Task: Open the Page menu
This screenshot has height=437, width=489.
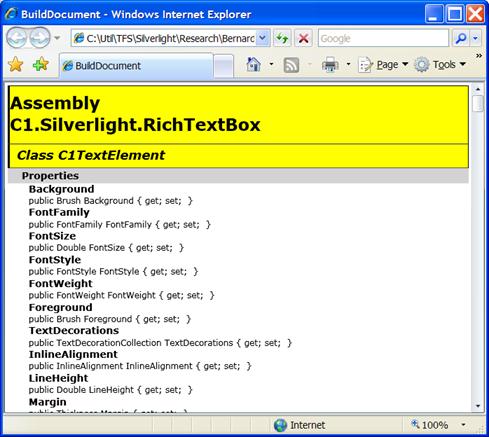Action: point(383,65)
